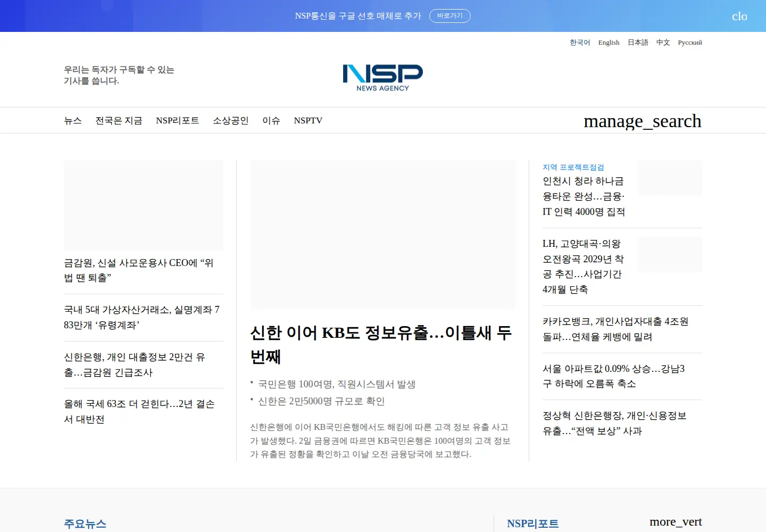The width and height of the screenshot is (766, 532).
Task: Open the NSPTV menu
Action: tap(308, 121)
